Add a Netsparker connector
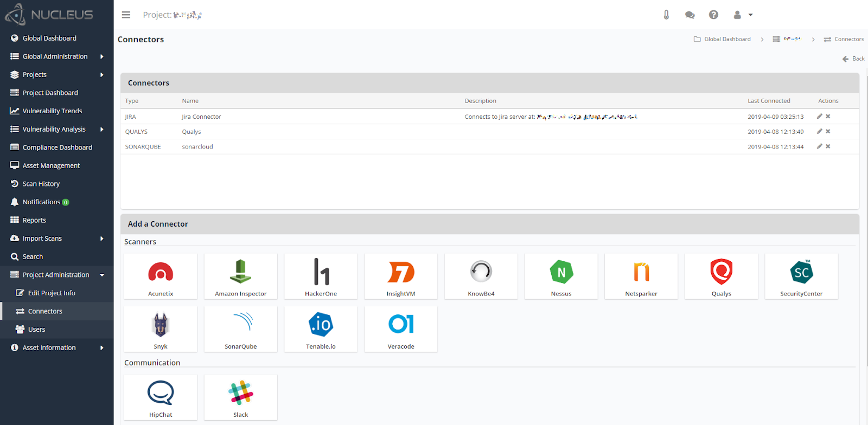The width and height of the screenshot is (868, 425). point(641,276)
